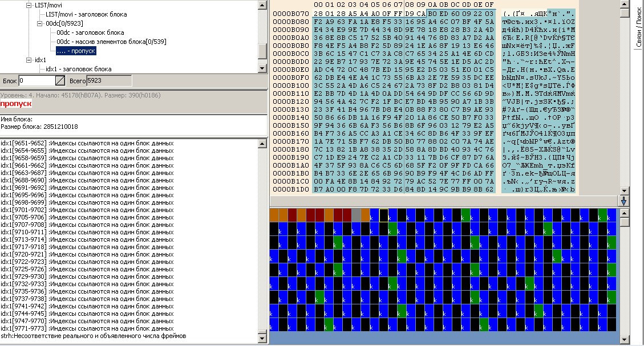Click the blue down-arrow icon below hex view

click(624, 201)
